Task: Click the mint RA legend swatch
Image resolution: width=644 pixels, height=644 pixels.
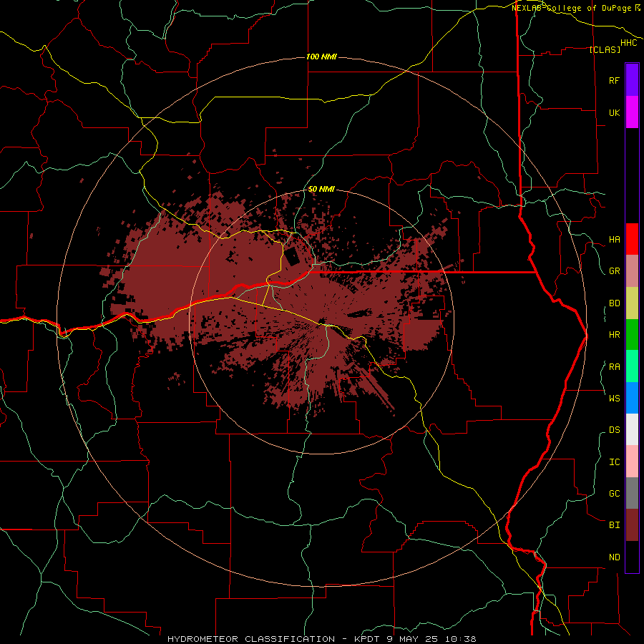Action: tap(632, 366)
